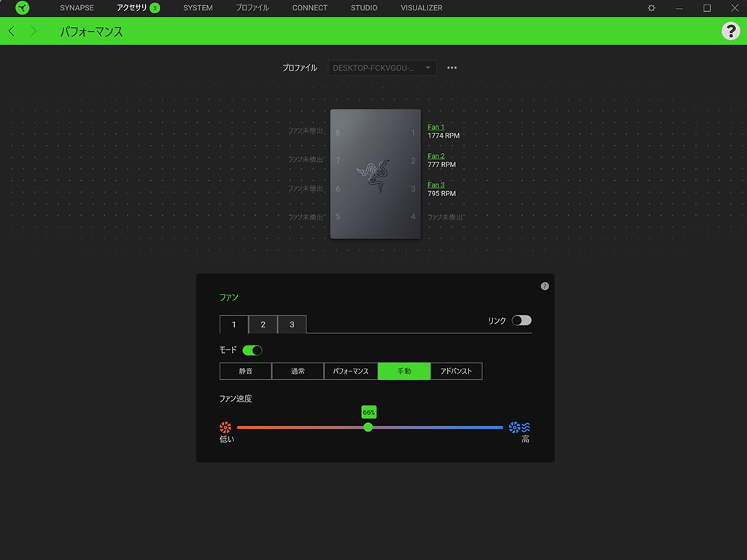The width and height of the screenshot is (747, 560).
Task: Maximize the Synapse window
Action: (707, 8)
